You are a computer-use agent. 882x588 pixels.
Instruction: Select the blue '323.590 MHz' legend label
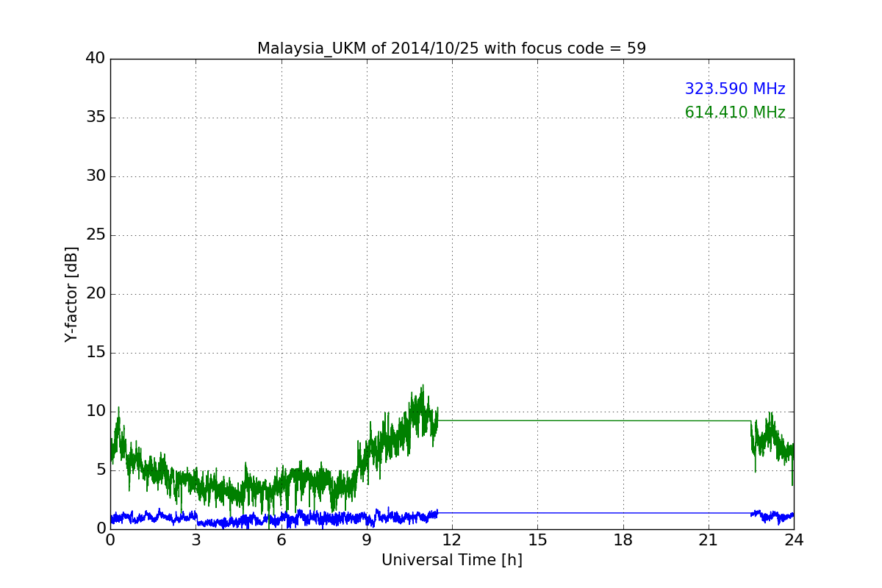click(735, 89)
